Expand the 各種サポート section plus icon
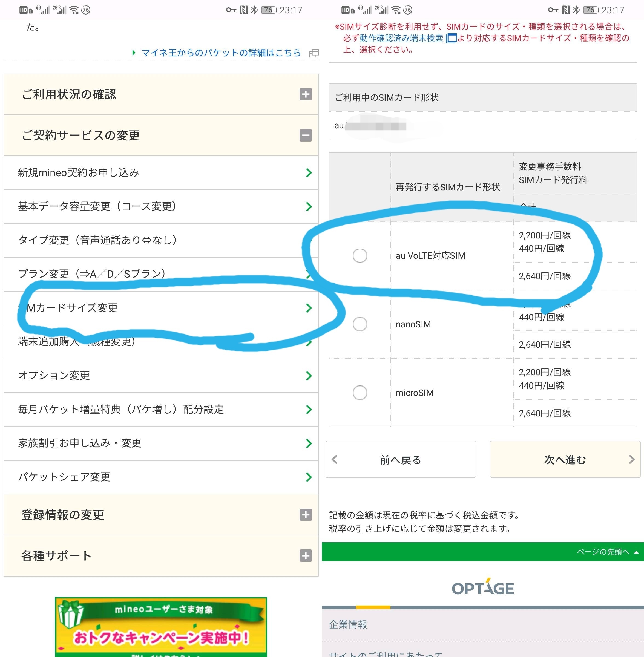This screenshot has height=657, width=644. click(x=305, y=555)
